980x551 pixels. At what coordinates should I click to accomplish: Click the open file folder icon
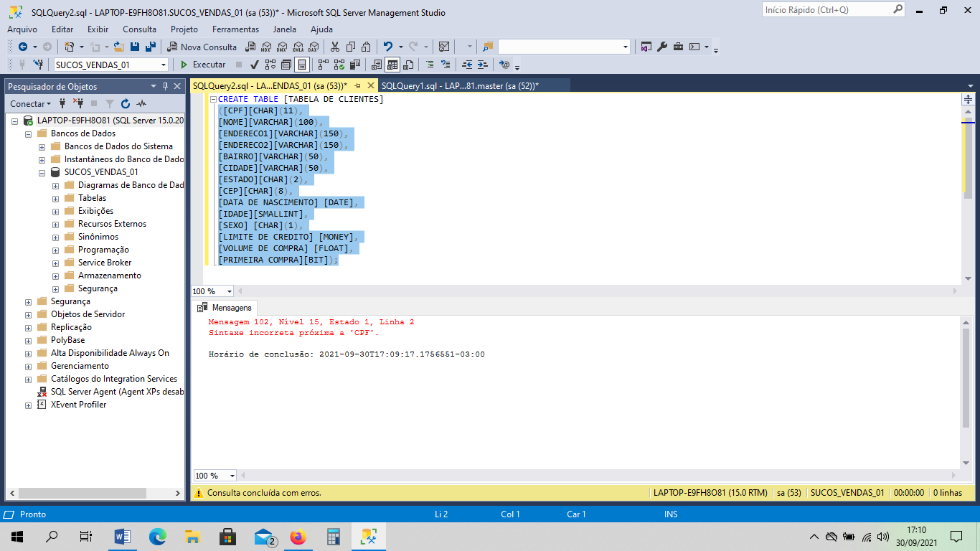(119, 47)
